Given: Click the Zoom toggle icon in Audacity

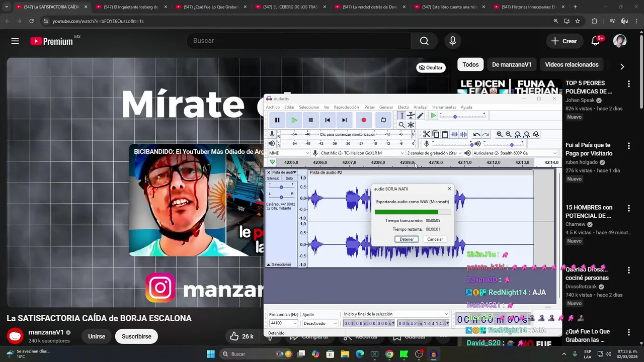Looking at the screenshot, I should click(536, 134).
